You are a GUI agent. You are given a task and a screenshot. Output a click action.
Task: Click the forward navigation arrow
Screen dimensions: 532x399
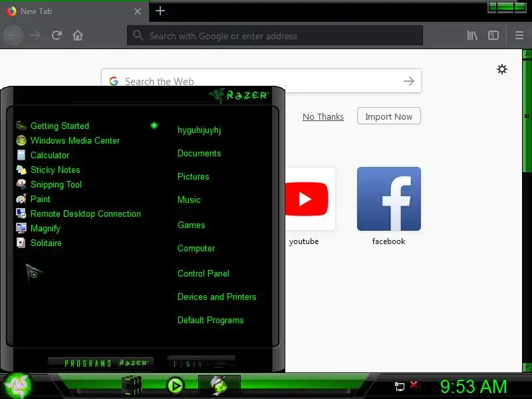tap(35, 35)
